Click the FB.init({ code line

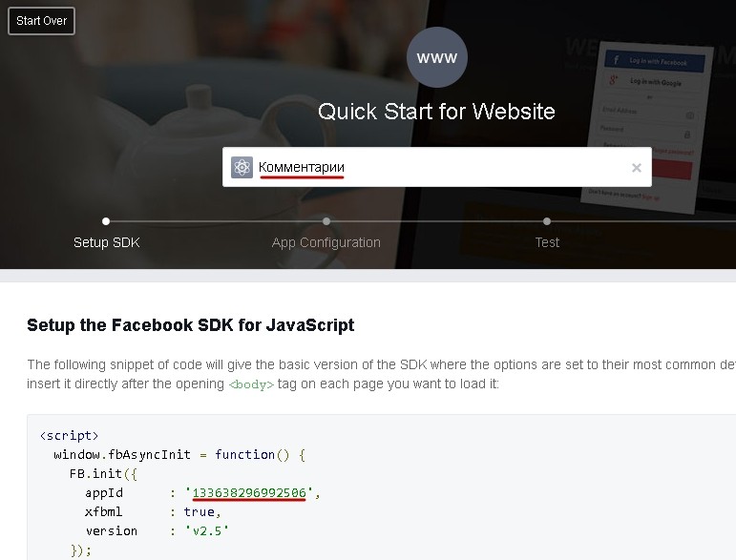103,474
